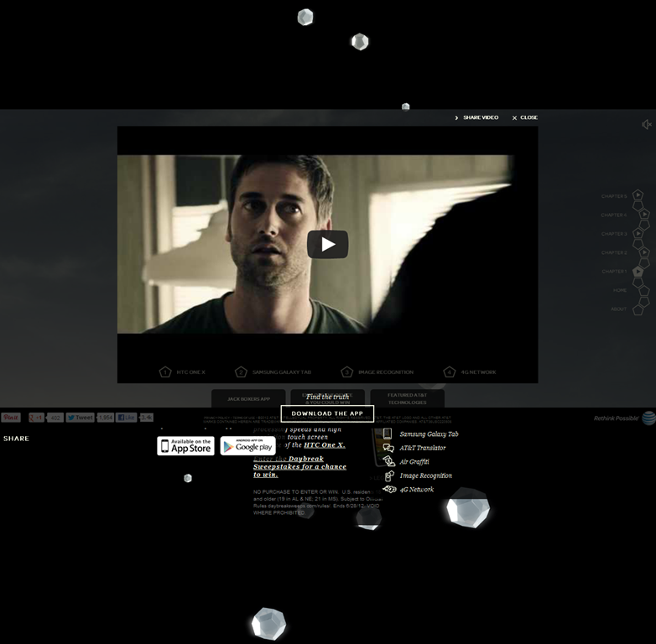This screenshot has width=656, height=644.
Task: Click the 4G Network cloud icon
Action: point(389,489)
